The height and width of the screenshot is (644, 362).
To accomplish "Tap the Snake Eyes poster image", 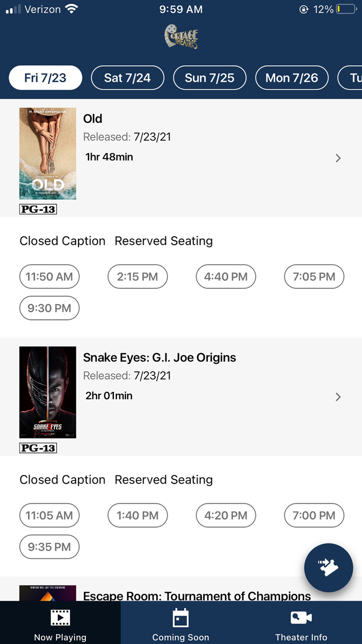I will coord(48,392).
